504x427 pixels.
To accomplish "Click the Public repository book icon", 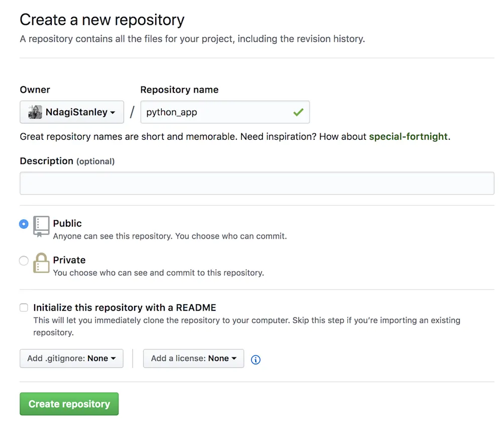I will pyautogui.click(x=41, y=226).
